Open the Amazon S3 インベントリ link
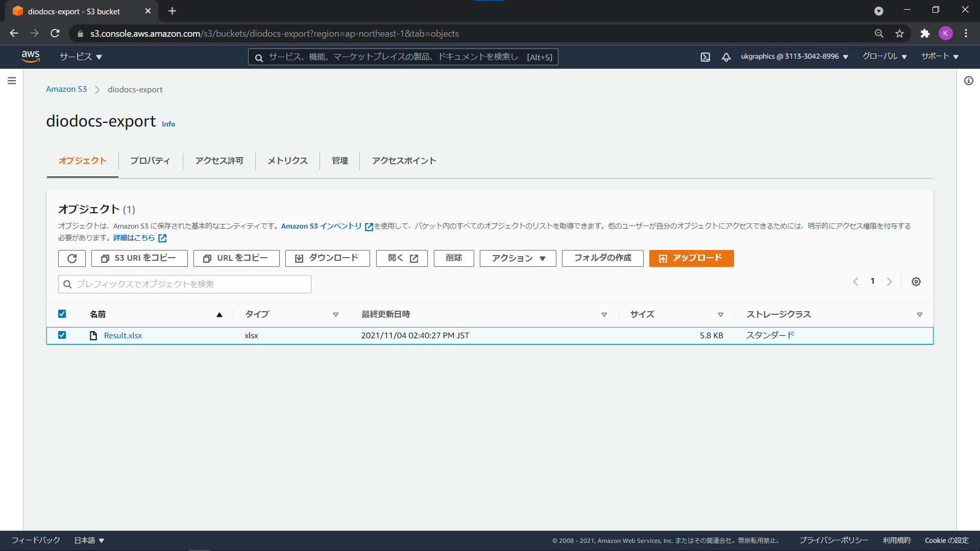 click(327, 226)
